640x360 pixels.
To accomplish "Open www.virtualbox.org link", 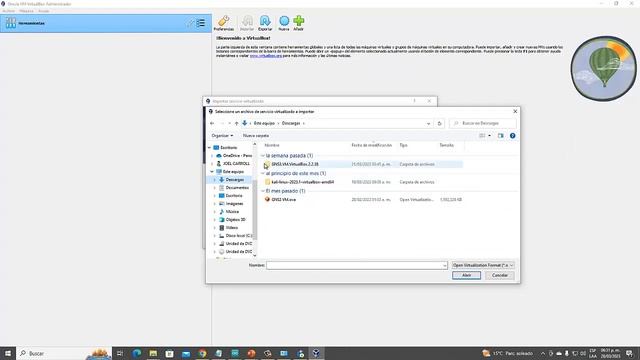I will coord(266,56).
